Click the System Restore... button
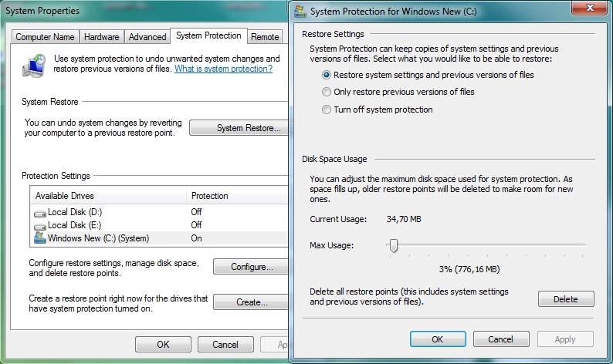613x364 pixels. coord(239,128)
